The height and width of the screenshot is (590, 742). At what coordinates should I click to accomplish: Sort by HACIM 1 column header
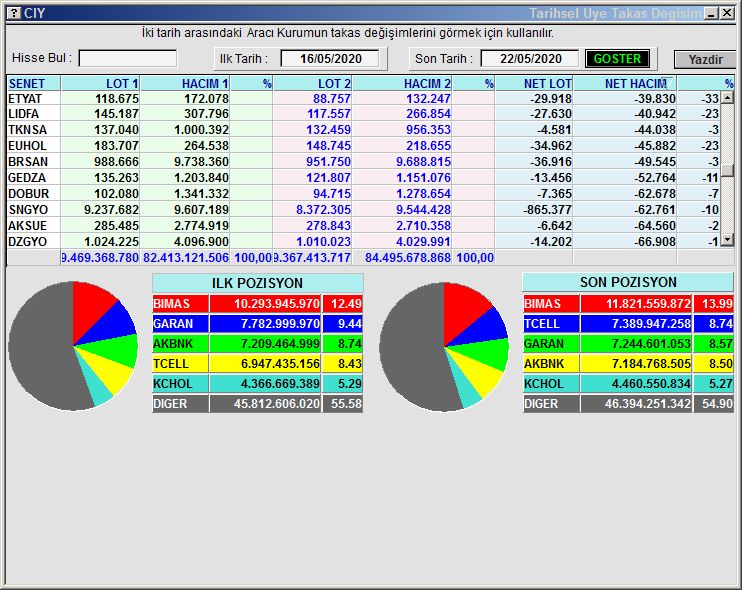pos(185,84)
